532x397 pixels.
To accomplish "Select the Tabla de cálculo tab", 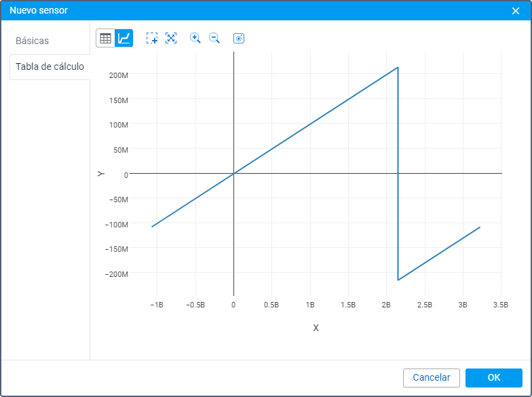I will pyautogui.click(x=50, y=67).
